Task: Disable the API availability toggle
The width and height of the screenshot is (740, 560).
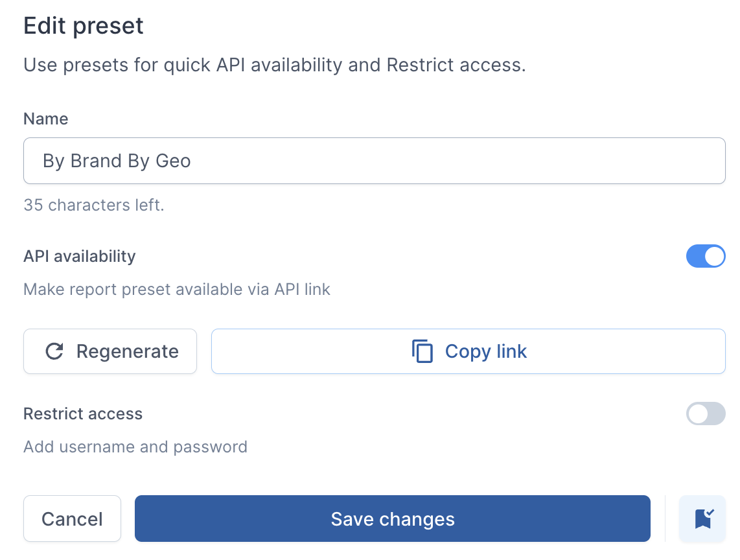Action: [706, 256]
